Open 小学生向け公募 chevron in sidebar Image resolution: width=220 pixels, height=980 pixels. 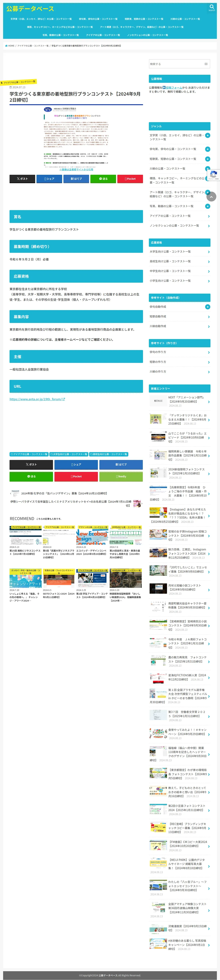coord(209,281)
